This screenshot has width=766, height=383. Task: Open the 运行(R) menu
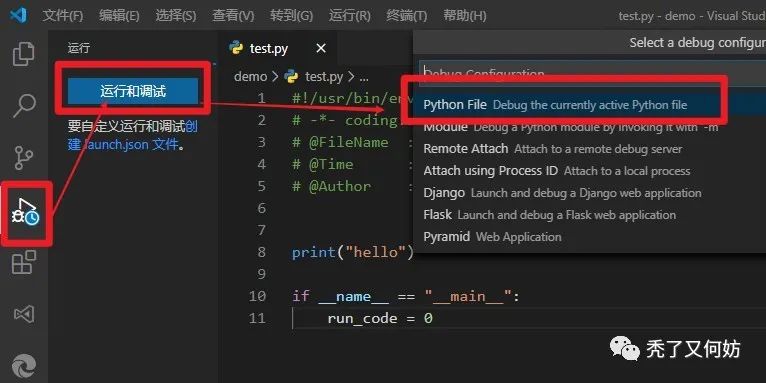349,16
